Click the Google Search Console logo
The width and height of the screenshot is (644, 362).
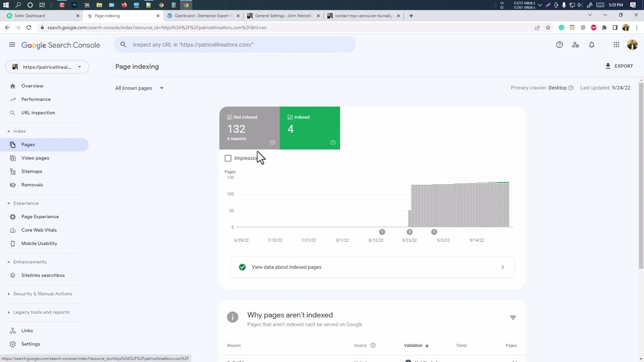click(60, 45)
